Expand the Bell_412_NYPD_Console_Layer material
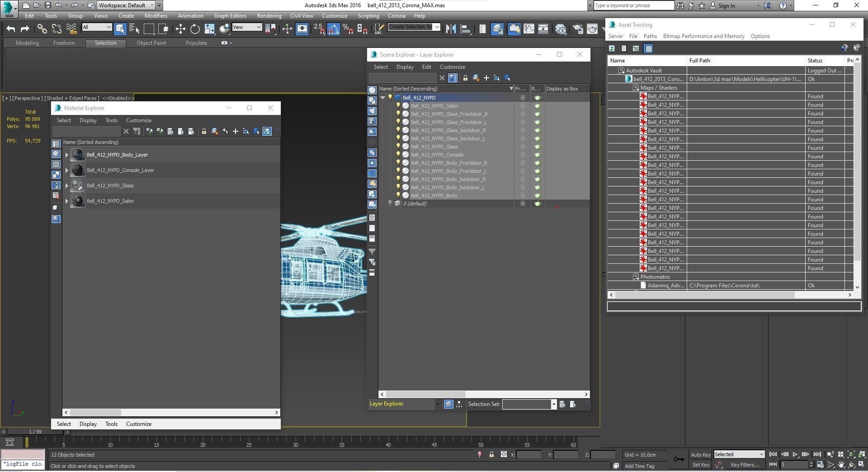Image resolution: width=868 pixels, height=472 pixels. coord(67,171)
